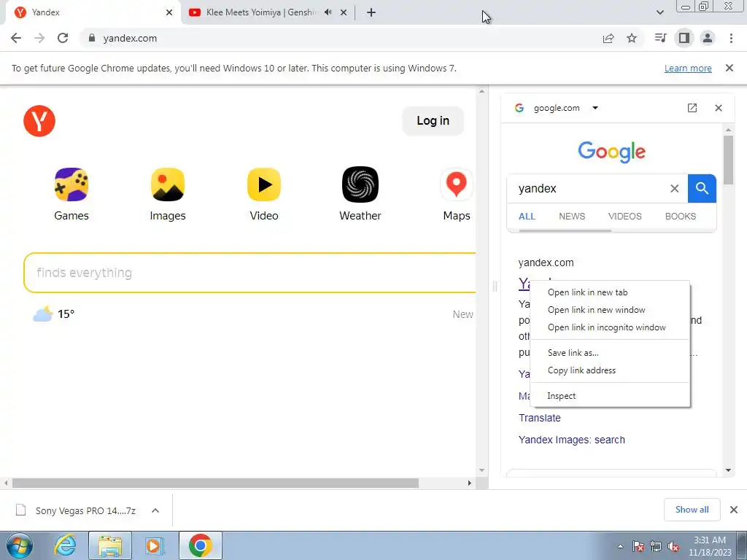
Task: Choose Open link in incognito window
Action: click(610, 327)
